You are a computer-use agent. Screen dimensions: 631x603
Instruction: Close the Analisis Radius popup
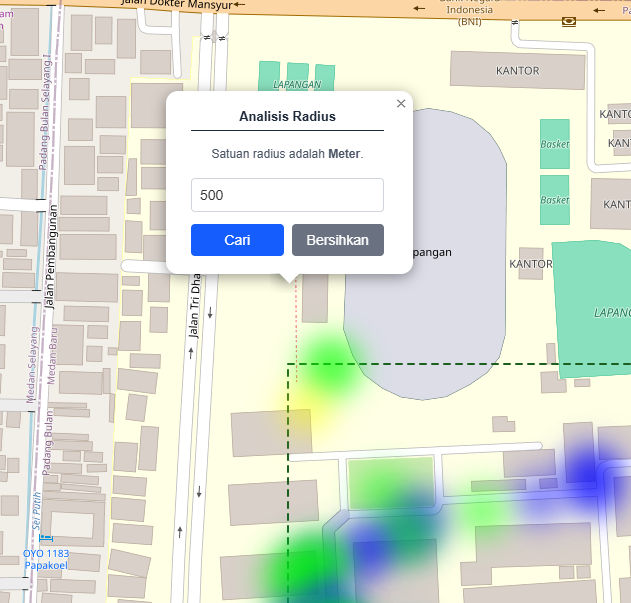pos(401,103)
